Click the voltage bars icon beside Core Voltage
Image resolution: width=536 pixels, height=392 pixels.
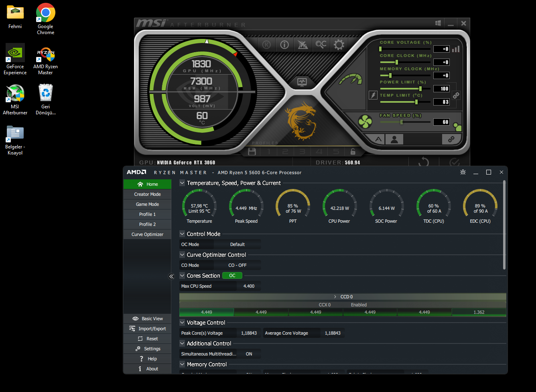pyautogui.click(x=456, y=49)
